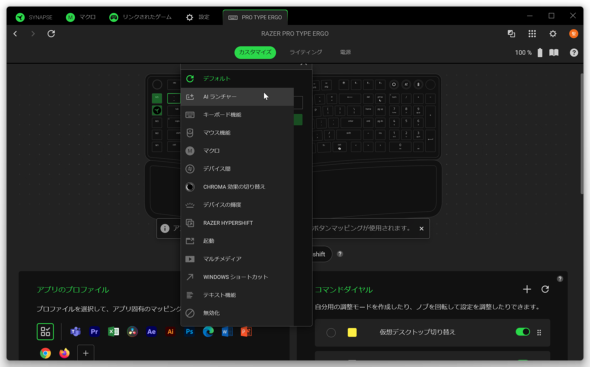
Task: Click the CHROMA effect switch icon
Action: [x=190, y=187]
